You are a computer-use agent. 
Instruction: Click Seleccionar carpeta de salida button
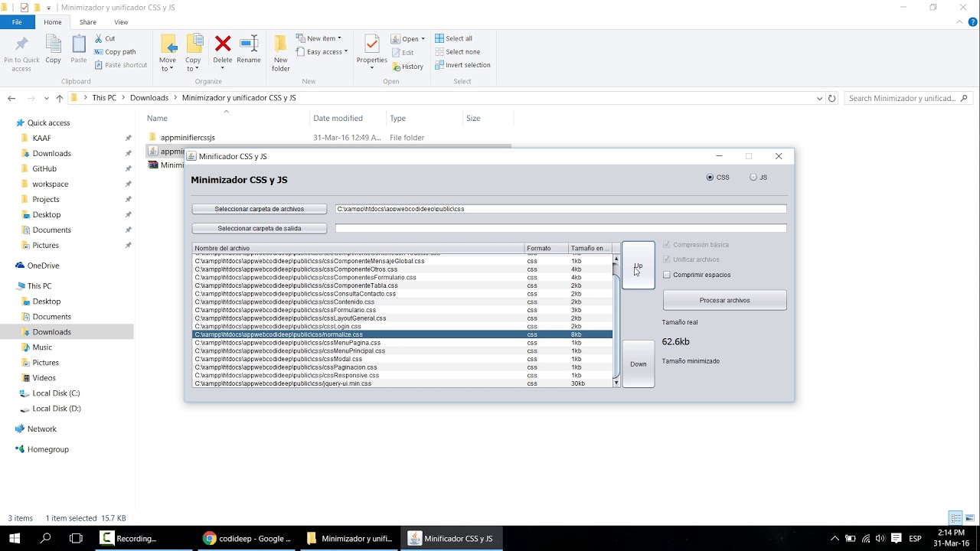(x=260, y=228)
